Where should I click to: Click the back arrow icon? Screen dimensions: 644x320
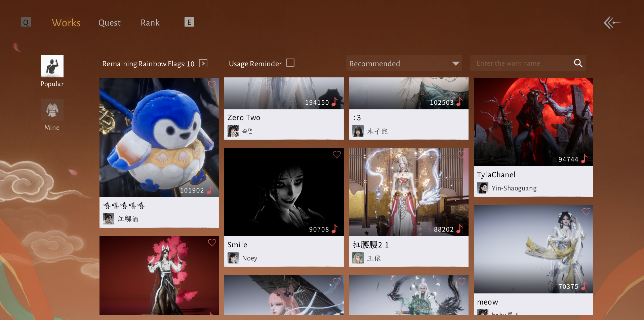(x=612, y=23)
